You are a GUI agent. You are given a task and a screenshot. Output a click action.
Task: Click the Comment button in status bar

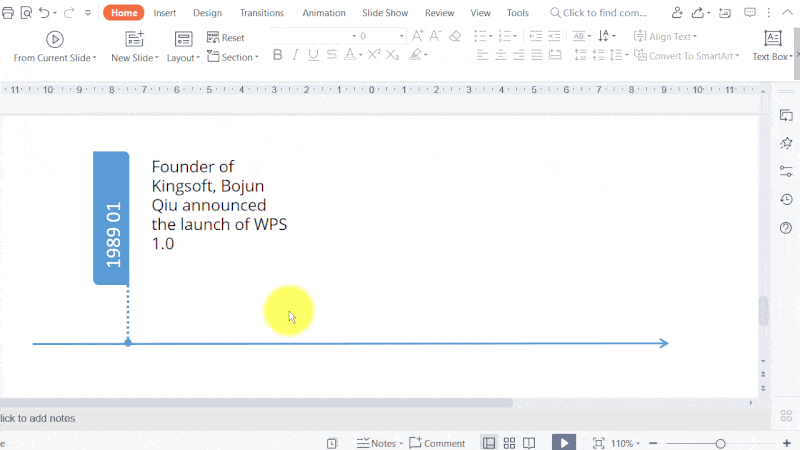(x=437, y=443)
